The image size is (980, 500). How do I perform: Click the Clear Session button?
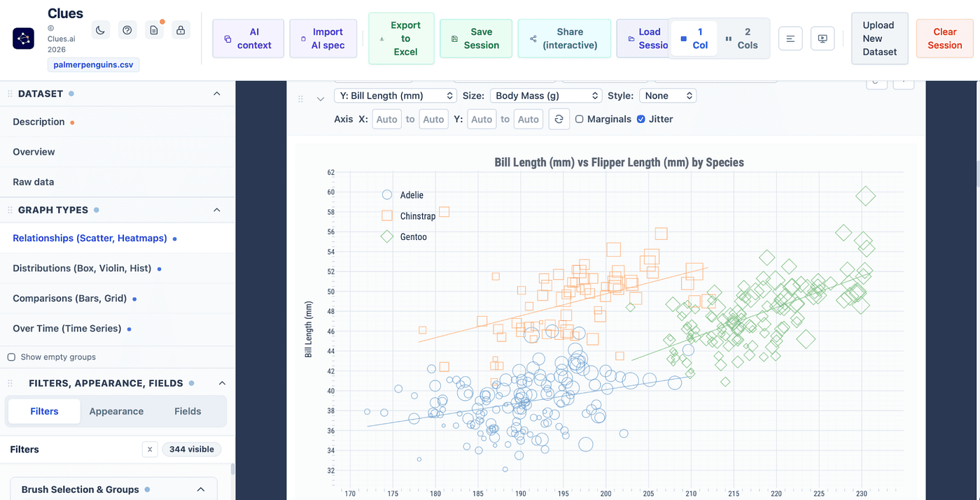click(944, 38)
